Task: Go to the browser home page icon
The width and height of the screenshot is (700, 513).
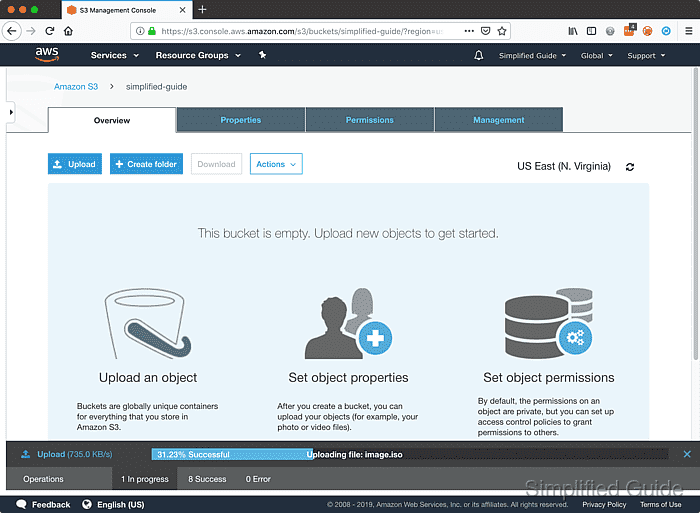Action: pyautogui.click(x=68, y=31)
